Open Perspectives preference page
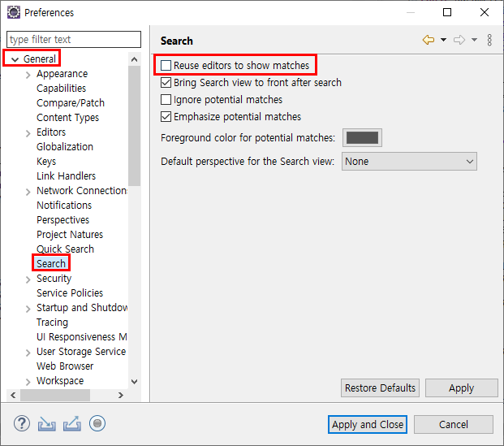Screen dimensions: 504x446 click(x=62, y=220)
